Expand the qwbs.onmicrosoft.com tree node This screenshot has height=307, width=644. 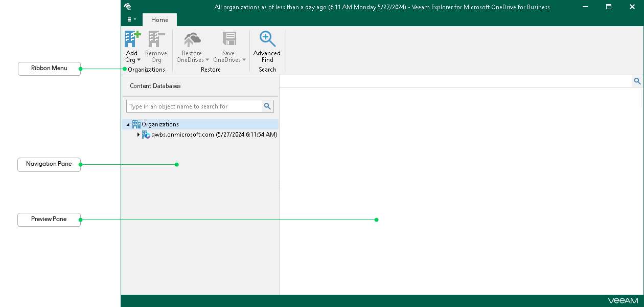pyautogui.click(x=139, y=135)
